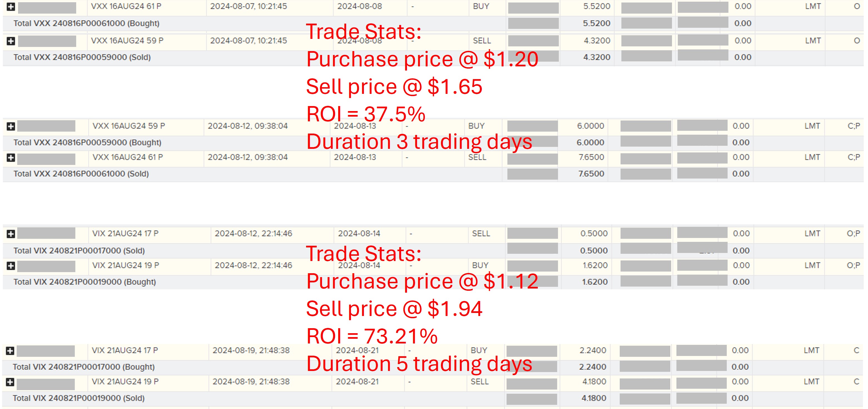Viewport: 868px width, 409px height.
Task: Click the Total VXX 240816P00059000 (Sold) row label
Action: coord(82,57)
